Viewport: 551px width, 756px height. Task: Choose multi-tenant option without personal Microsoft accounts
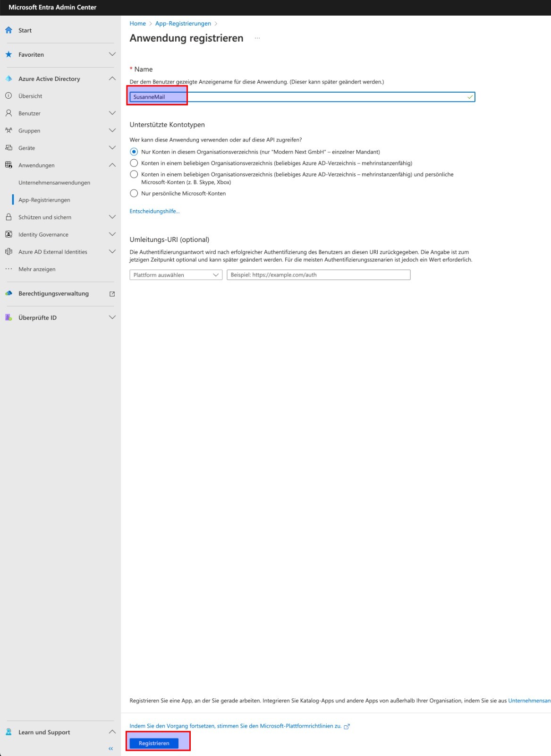134,163
